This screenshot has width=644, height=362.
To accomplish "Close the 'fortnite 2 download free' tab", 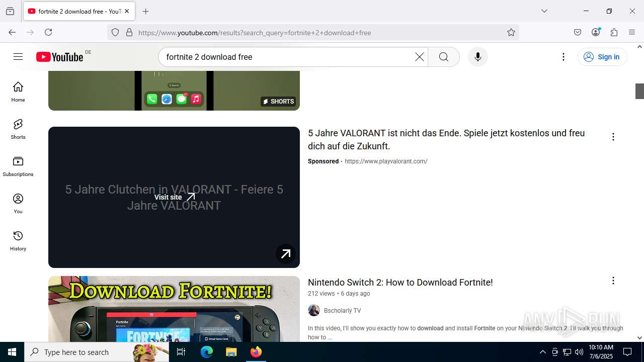I will click(x=127, y=11).
